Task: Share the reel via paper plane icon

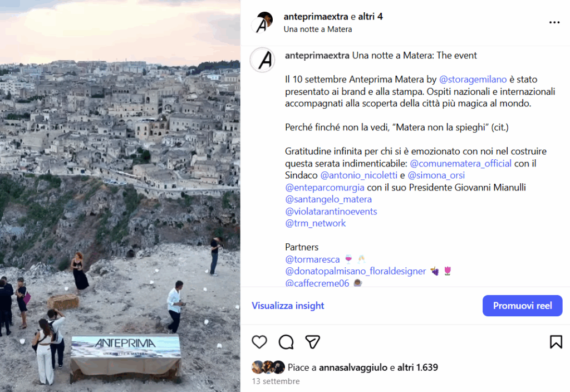Action: tap(313, 341)
